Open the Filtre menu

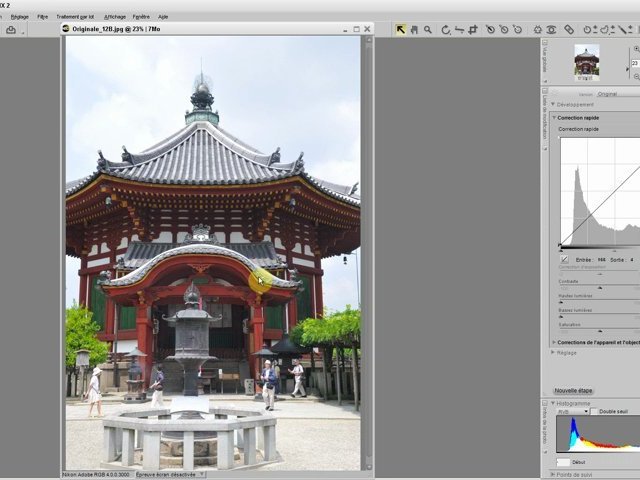pyautogui.click(x=42, y=17)
